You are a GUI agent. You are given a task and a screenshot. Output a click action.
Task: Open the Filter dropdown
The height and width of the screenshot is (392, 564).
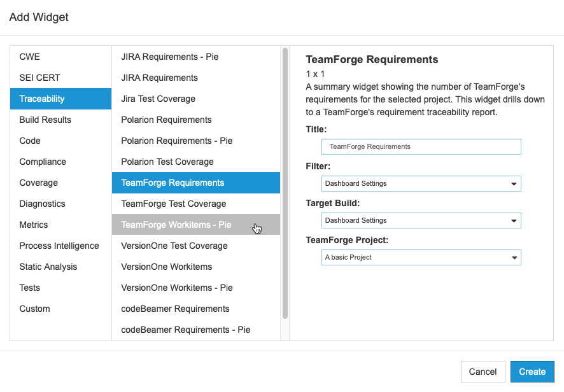[x=421, y=183]
